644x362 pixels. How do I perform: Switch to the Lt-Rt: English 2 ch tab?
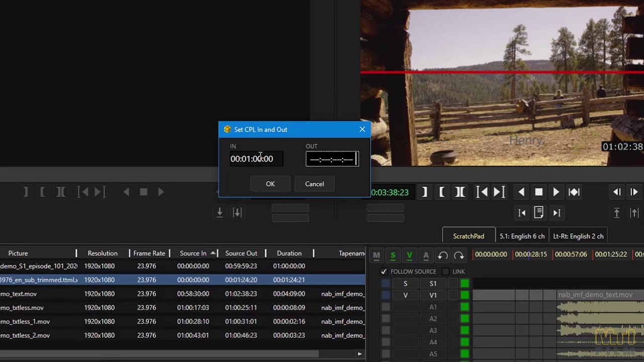(578, 235)
